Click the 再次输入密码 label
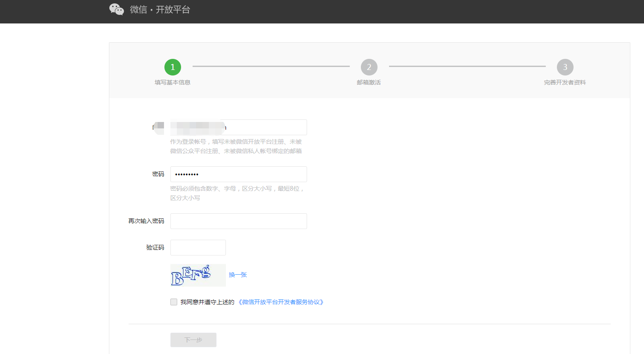 click(x=146, y=221)
